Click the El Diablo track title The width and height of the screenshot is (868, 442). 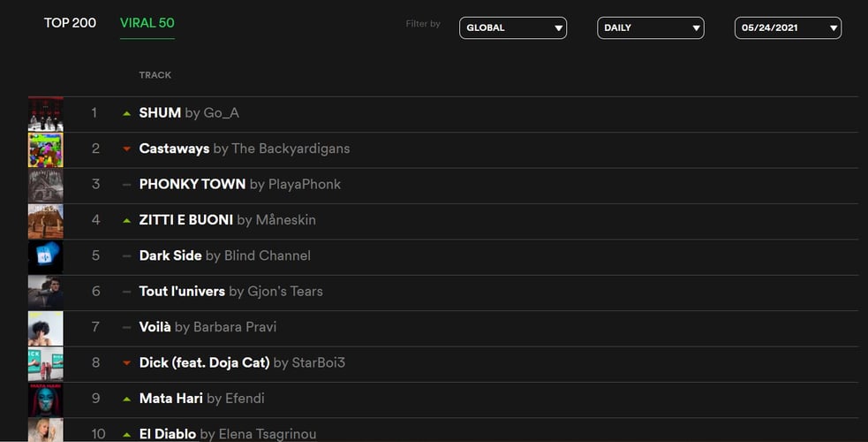[168, 434]
